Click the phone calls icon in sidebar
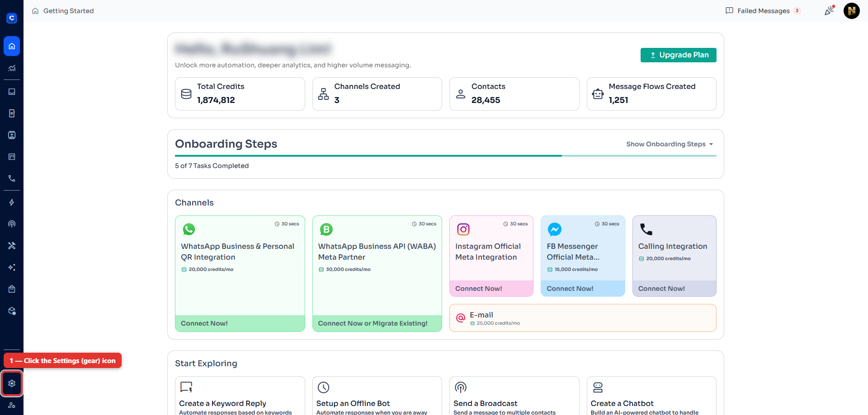868x415 pixels. tap(12, 178)
